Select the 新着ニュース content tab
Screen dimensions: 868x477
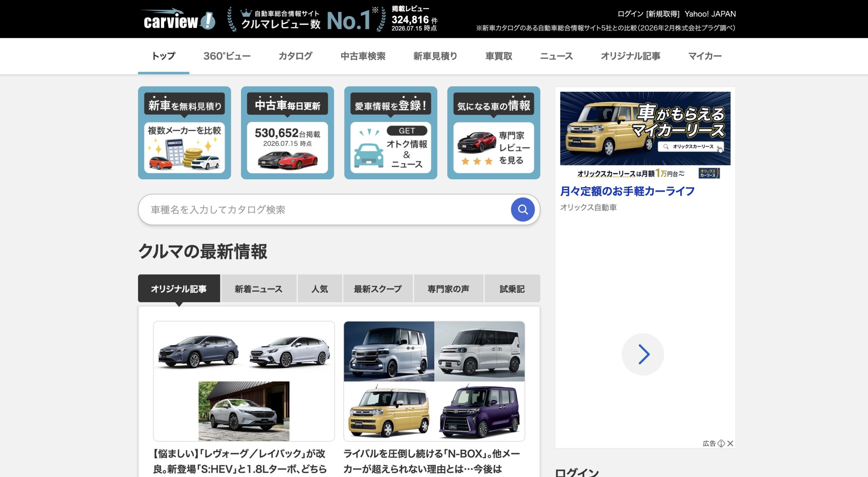tap(258, 289)
